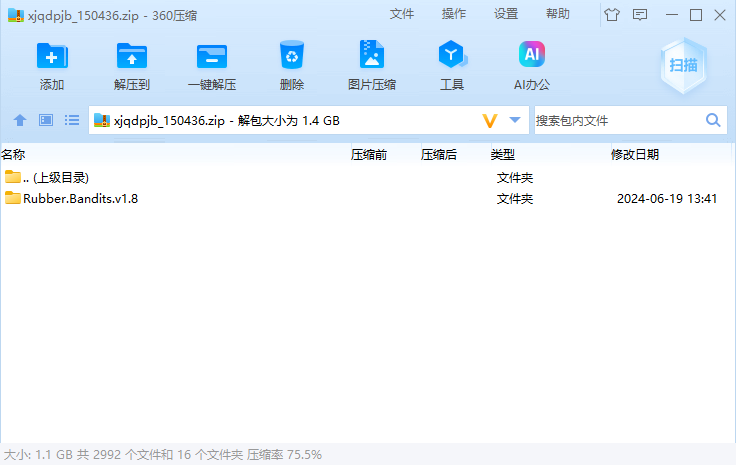Click the date 2024-06-19 13:41
This screenshot has width=736, height=465.
(667, 198)
